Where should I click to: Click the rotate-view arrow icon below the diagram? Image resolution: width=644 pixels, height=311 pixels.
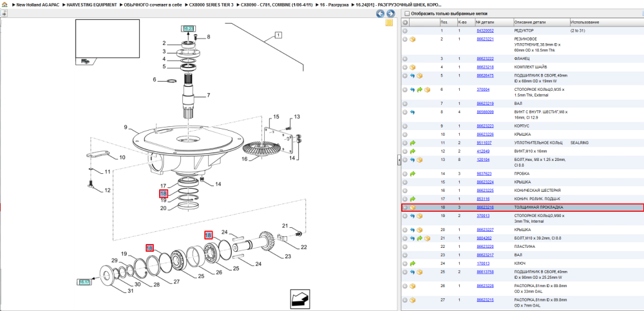[x=299, y=298]
